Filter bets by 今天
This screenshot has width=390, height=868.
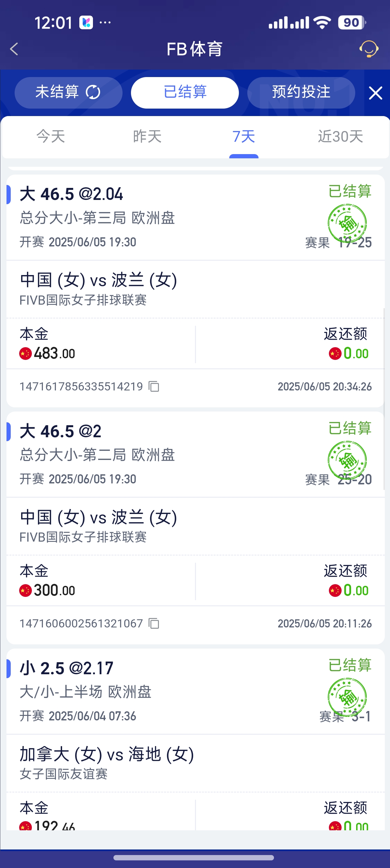pyautogui.click(x=50, y=137)
